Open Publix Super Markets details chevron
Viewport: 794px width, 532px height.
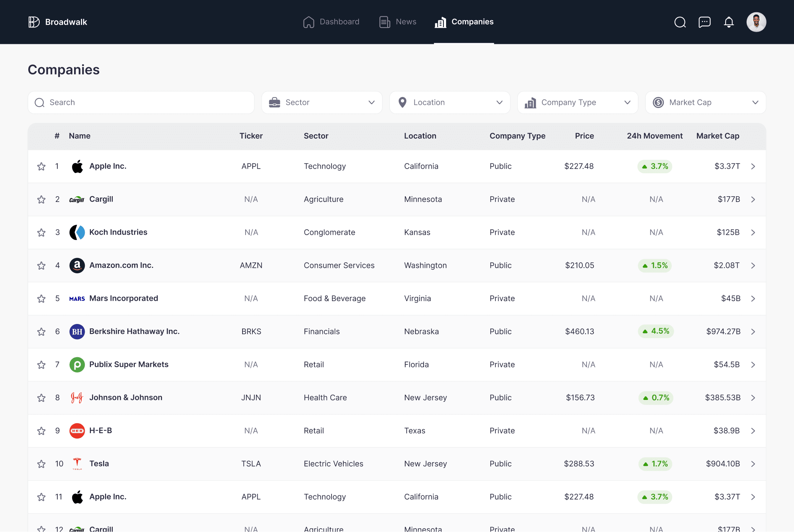coord(753,365)
